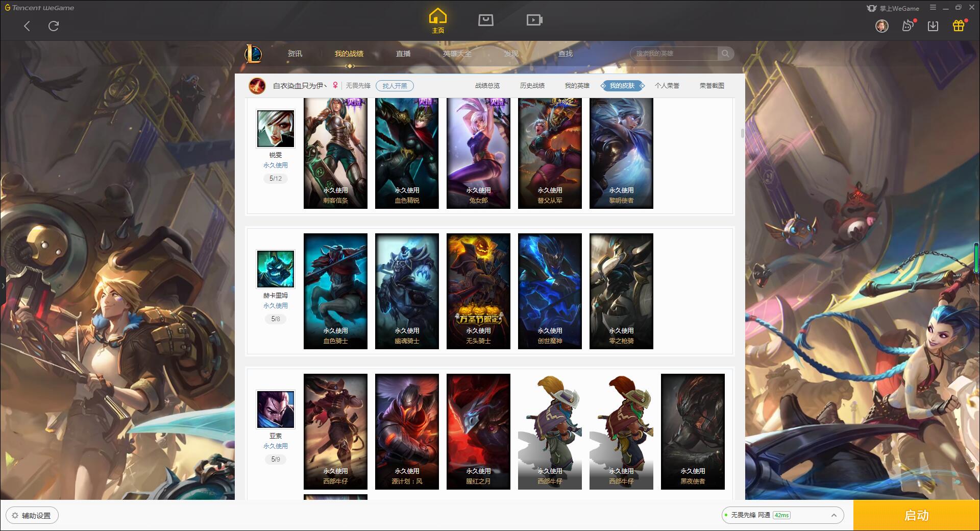Click the search magnifier icon

tap(725, 53)
